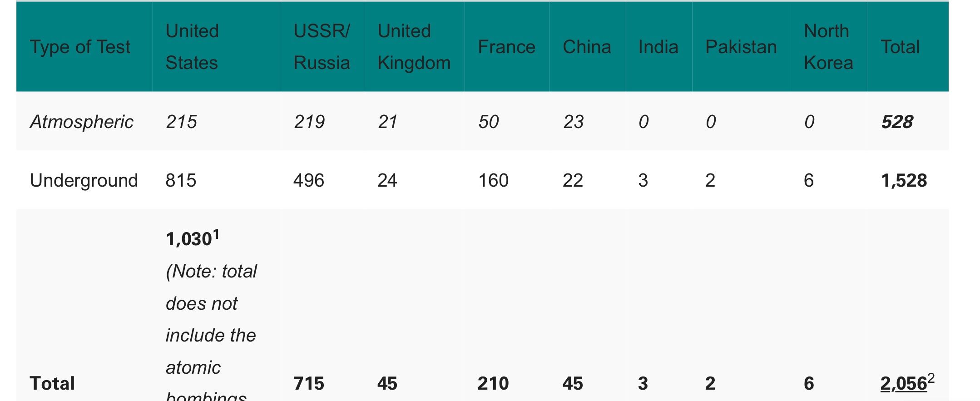Click the France column header
This screenshot has height=401, width=980.
(506, 47)
